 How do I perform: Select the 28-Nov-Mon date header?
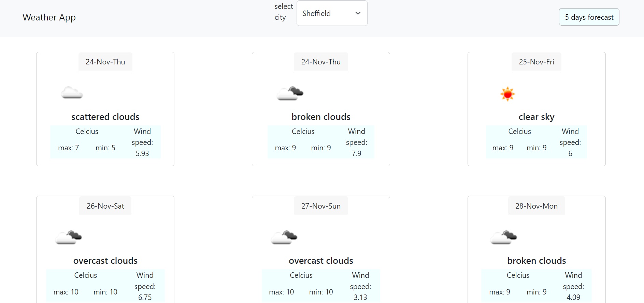[x=536, y=206]
